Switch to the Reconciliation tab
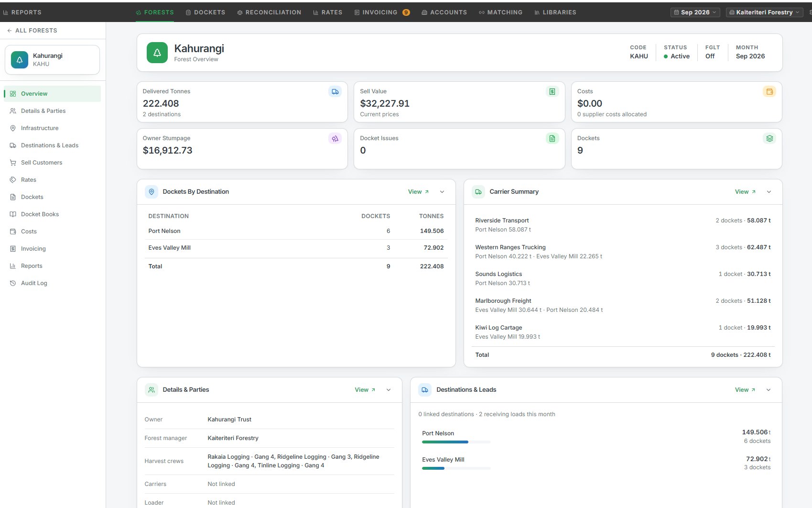 pyautogui.click(x=269, y=12)
